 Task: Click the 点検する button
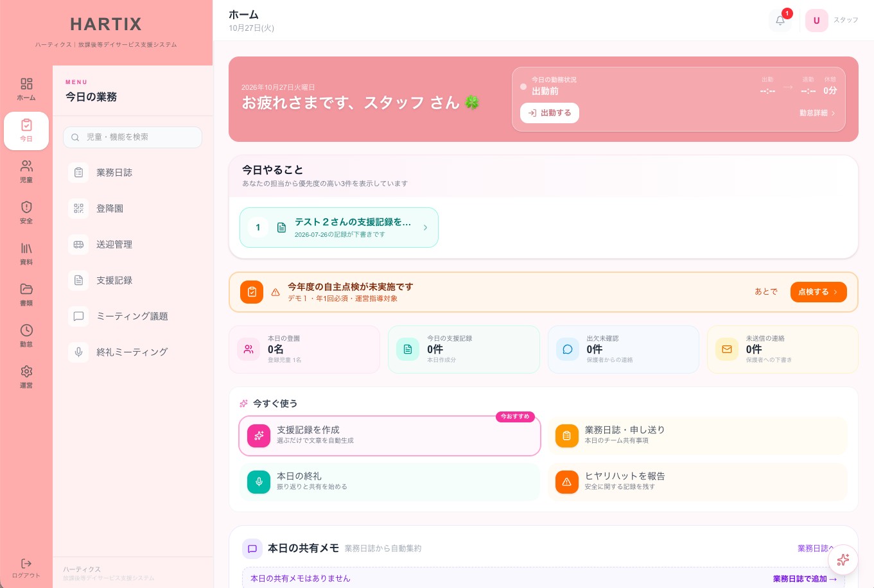coord(818,292)
